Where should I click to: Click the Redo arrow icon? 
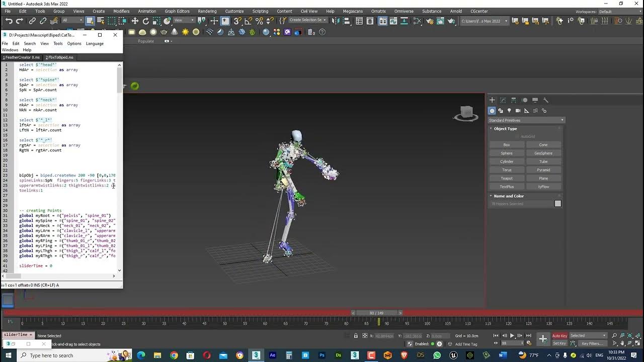[20, 21]
